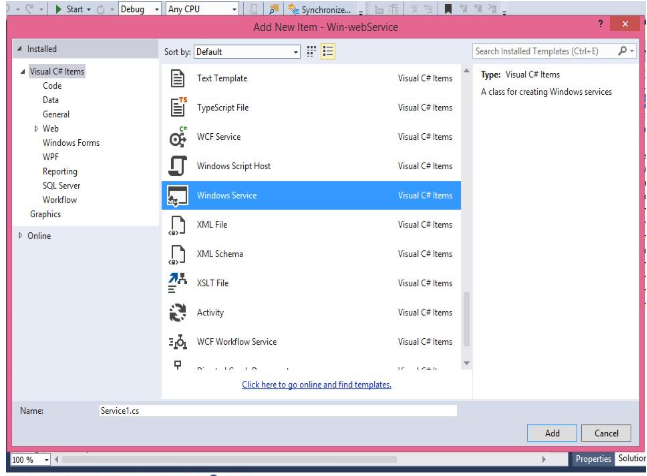This screenshot has height=476, width=647.
Task: Click the green Start debugging arrow
Action: [x=58, y=9]
